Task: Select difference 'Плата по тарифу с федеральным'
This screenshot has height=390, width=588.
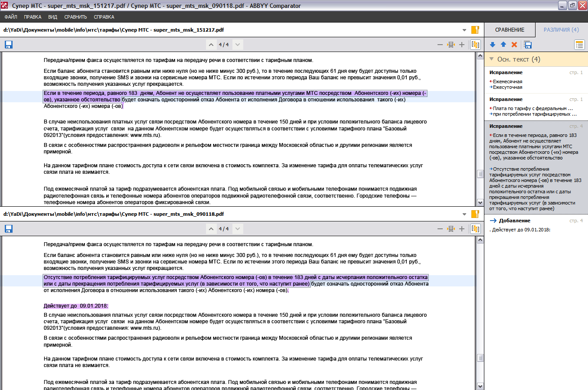Action: tap(536, 107)
